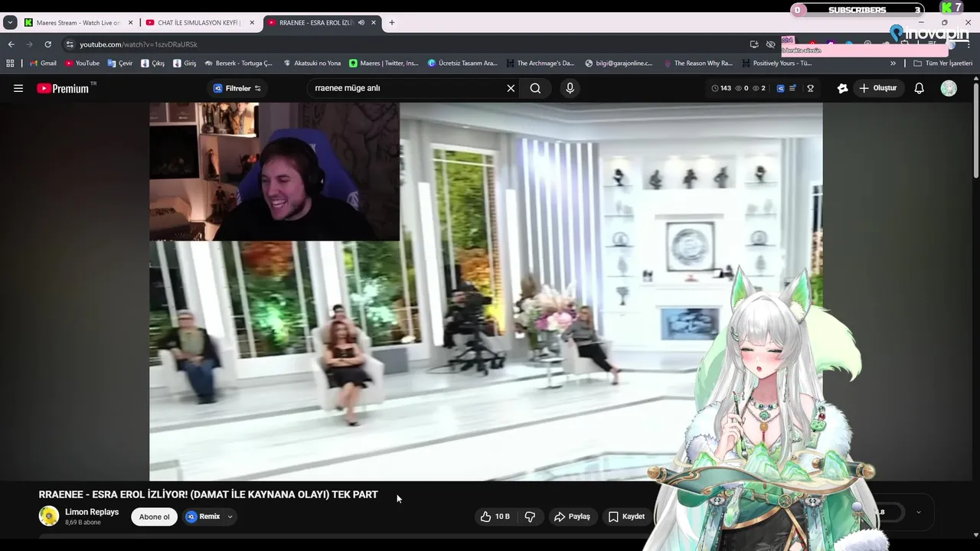The width and height of the screenshot is (980, 551).
Task: Open Positively Yours bookmark
Action: [x=776, y=64]
